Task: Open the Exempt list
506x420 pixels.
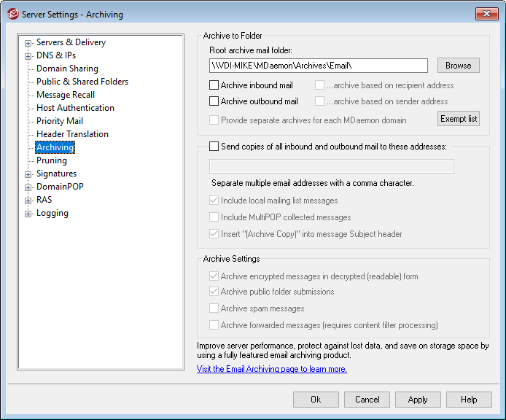Action: tap(459, 119)
